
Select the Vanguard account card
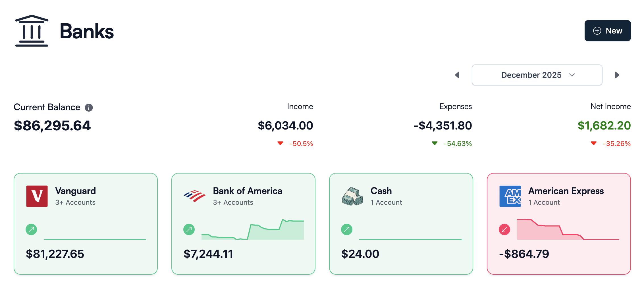pyautogui.click(x=86, y=224)
